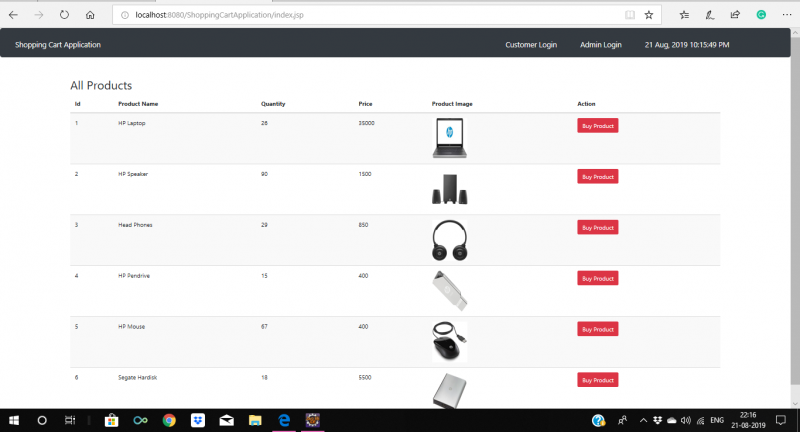Select the Segate Hardisk name cell
Viewport: 800px width, 432px height.
(137, 377)
